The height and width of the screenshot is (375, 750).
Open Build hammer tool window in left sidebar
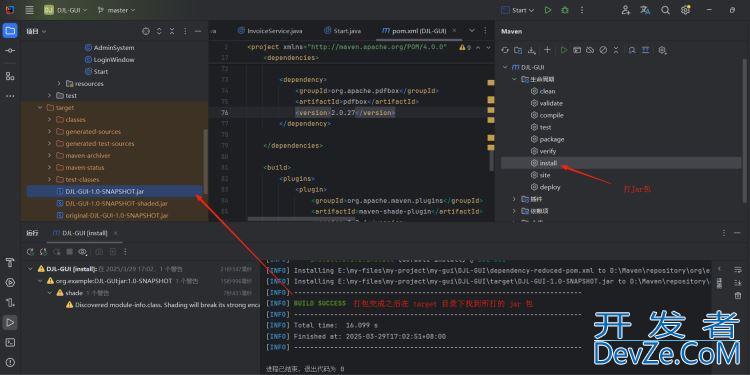tap(10, 262)
